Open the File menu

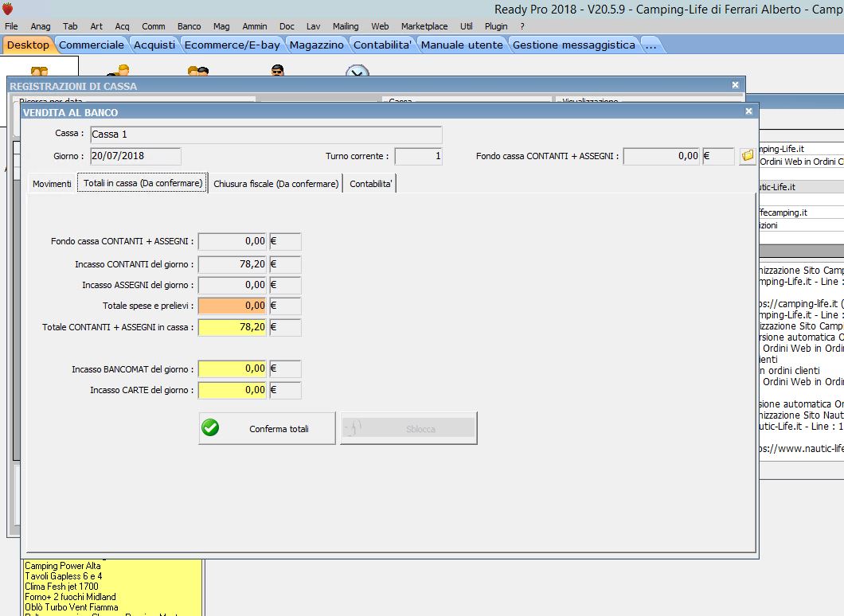coord(11,26)
